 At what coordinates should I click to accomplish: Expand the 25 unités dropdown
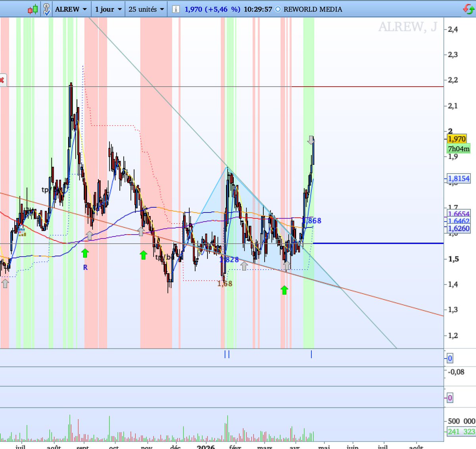tap(146, 9)
